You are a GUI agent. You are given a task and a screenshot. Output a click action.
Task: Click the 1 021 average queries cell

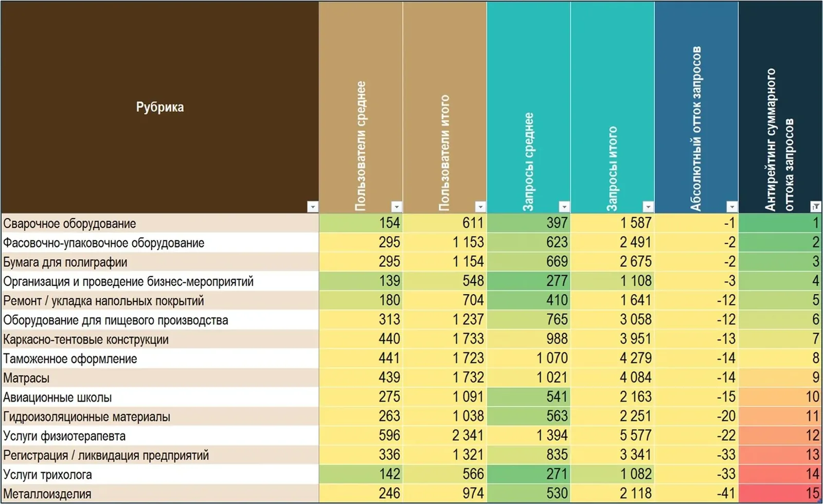(x=528, y=378)
